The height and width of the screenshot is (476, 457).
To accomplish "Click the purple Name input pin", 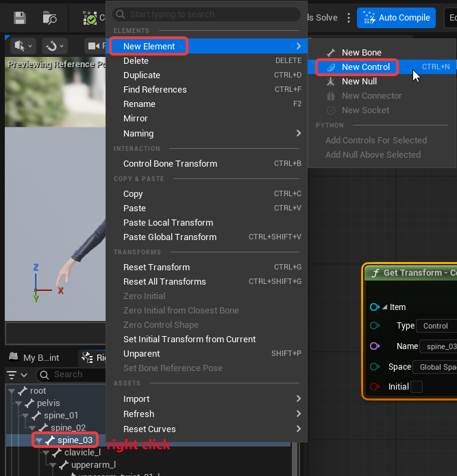I will [x=375, y=346].
